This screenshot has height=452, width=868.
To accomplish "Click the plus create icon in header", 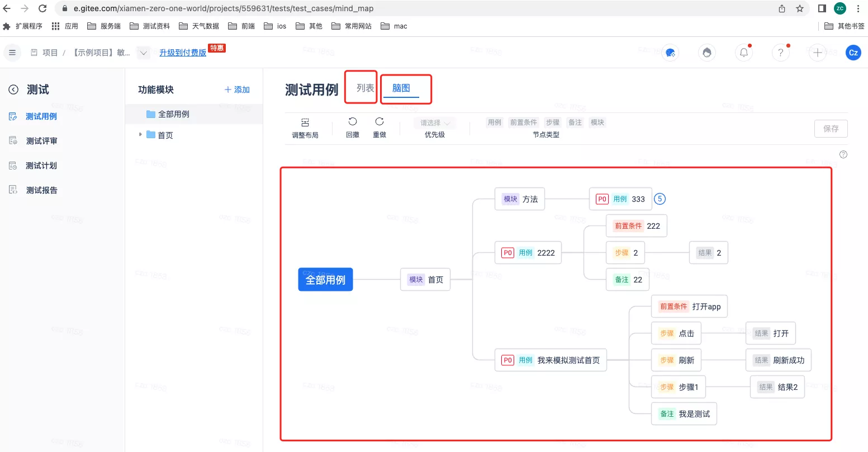I will point(817,53).
